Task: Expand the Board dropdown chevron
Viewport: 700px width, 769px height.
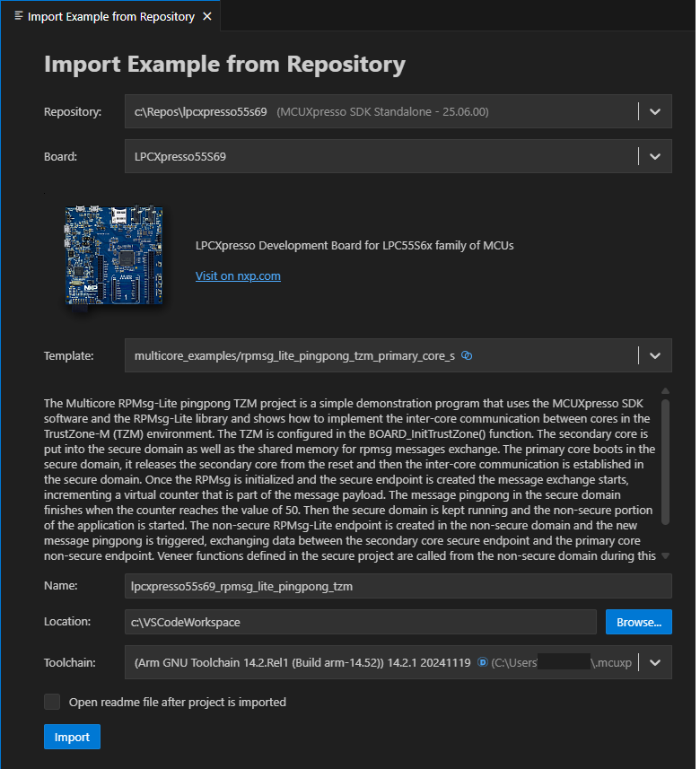Action: 655,157
